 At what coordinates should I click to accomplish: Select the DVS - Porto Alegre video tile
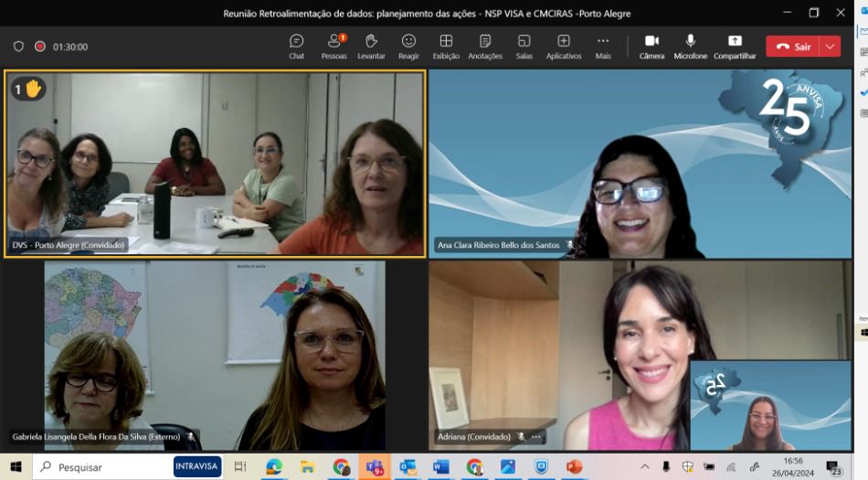[215, 165]
